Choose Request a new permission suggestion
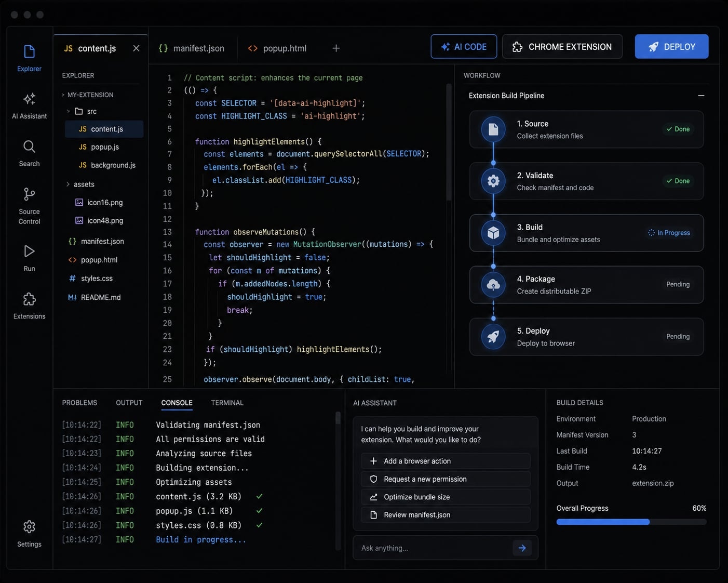Viewport: 728px width, 583px height. (446, 479)
